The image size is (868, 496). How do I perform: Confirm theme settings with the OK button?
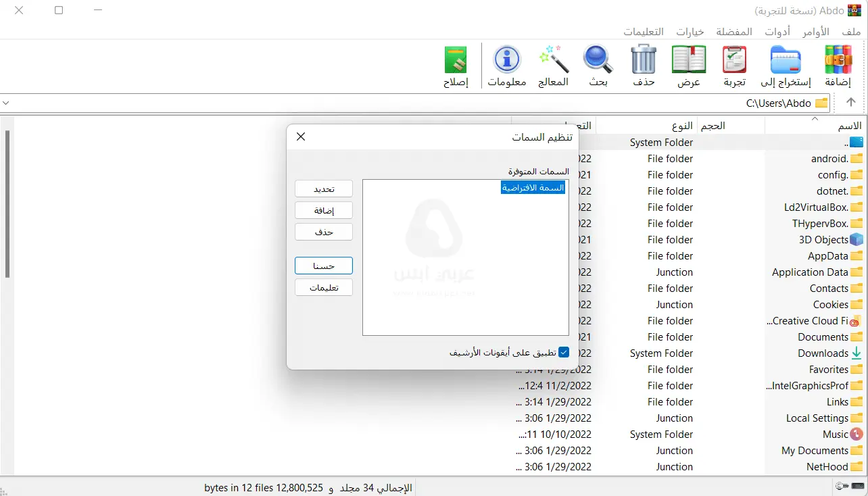click(323, 265)
